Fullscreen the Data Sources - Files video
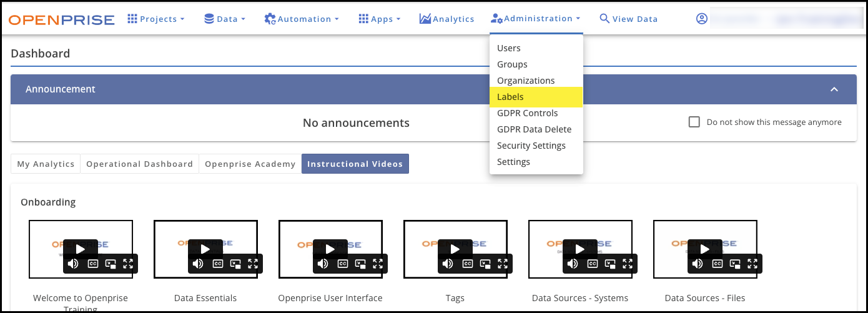Screen dimensions: 868x313 752,264
